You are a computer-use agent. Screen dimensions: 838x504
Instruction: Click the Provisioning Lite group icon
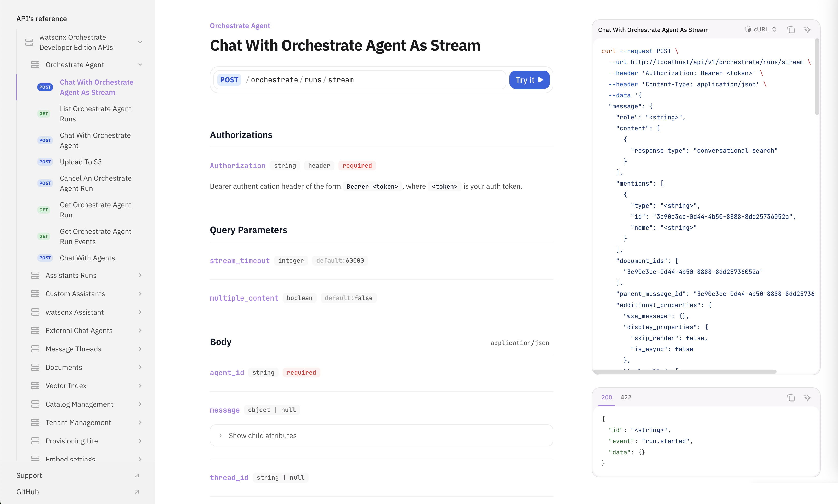(x=35, y=441)
